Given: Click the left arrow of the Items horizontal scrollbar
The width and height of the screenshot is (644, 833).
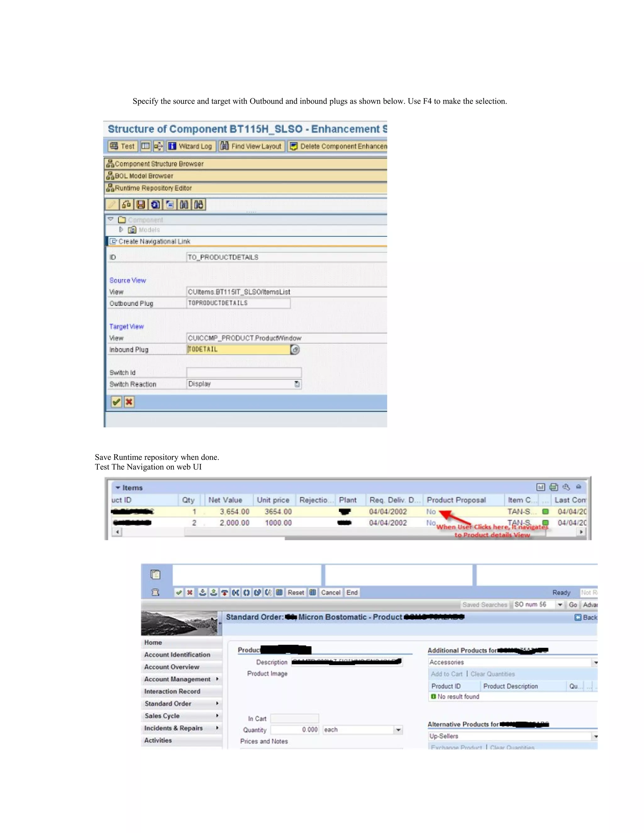Looking at the screenshot, I should point(118,532).
